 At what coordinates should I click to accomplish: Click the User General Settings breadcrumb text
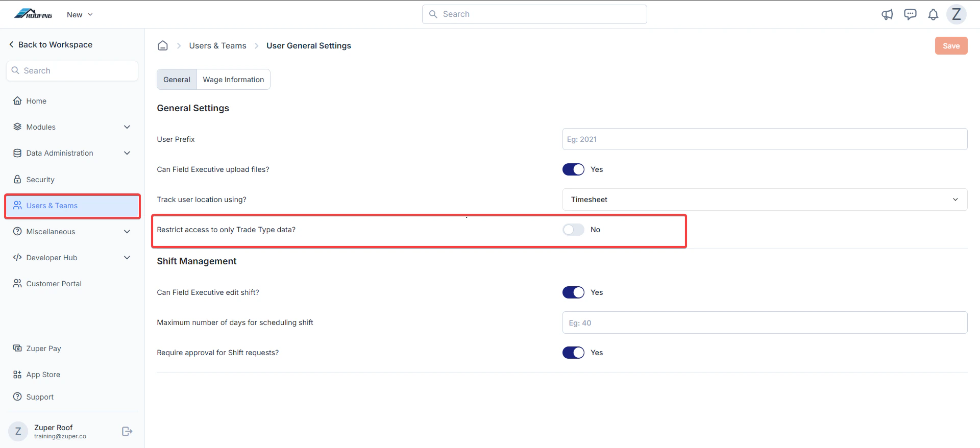308,45
